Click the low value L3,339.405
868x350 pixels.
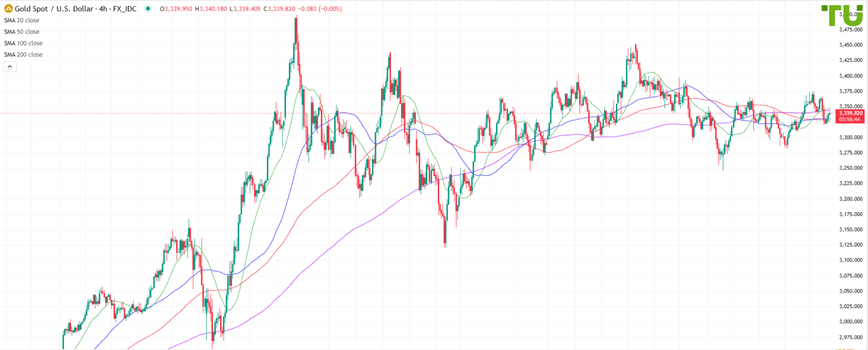[245, 9]
